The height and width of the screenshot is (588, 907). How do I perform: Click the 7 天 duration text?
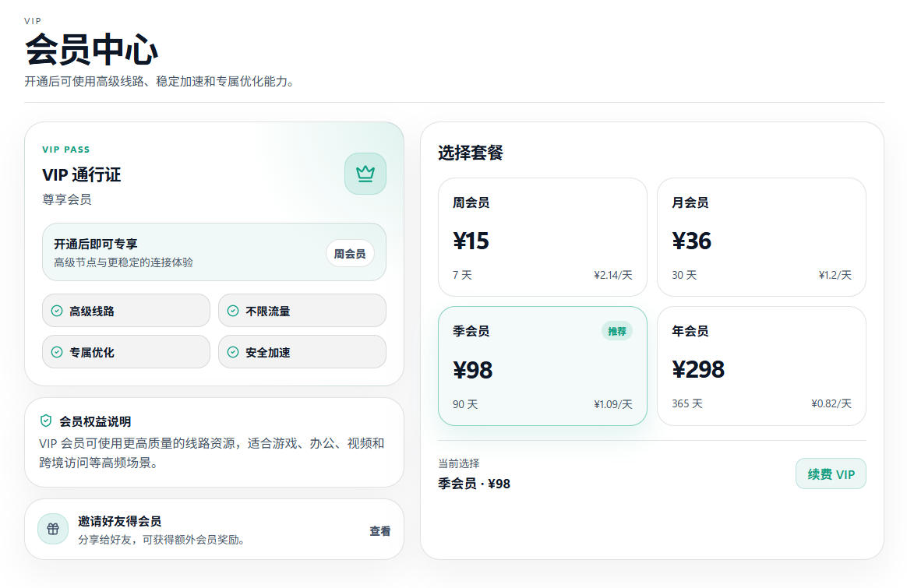(462, 275)
